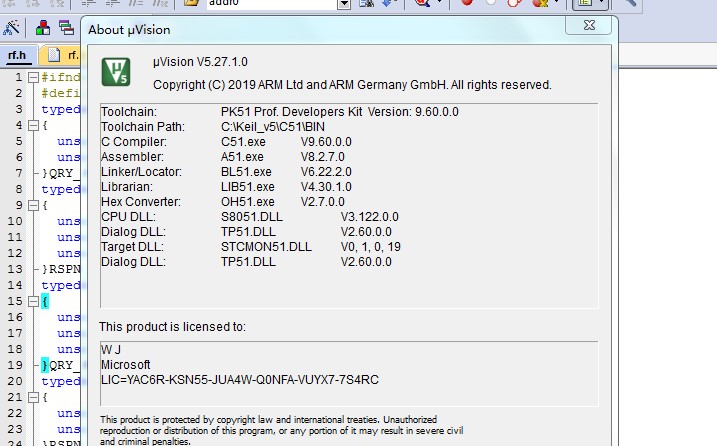Select the C51.exe compiler entry
717x446 pixels.
[243, 142]
